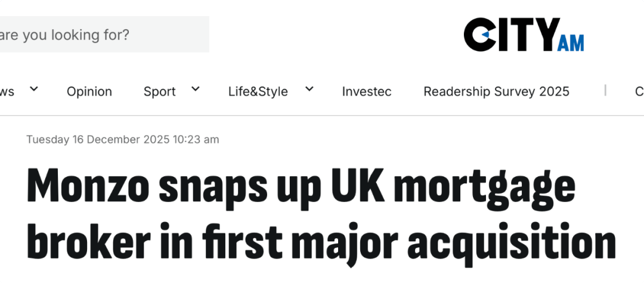This screenshot has height=283, width=644.
Task: Open the Investec page
Action: pyautogui.click(x=367, y=91)
